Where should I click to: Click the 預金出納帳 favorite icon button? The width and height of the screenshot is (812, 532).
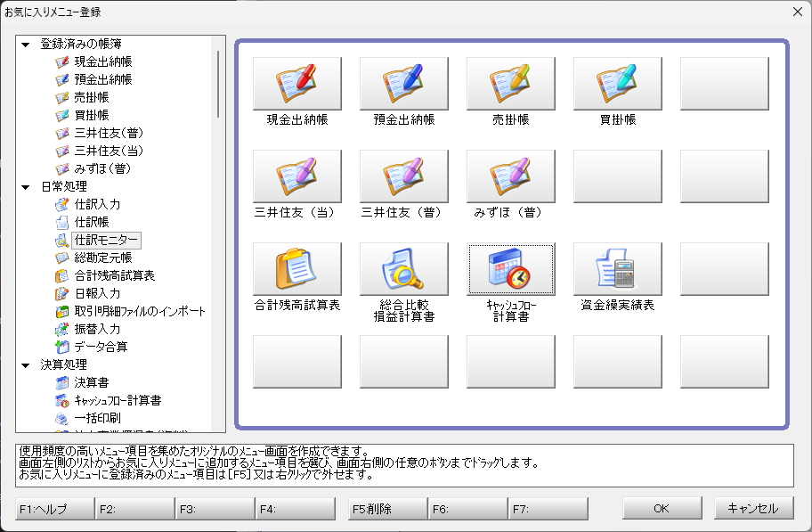point(404,84)
